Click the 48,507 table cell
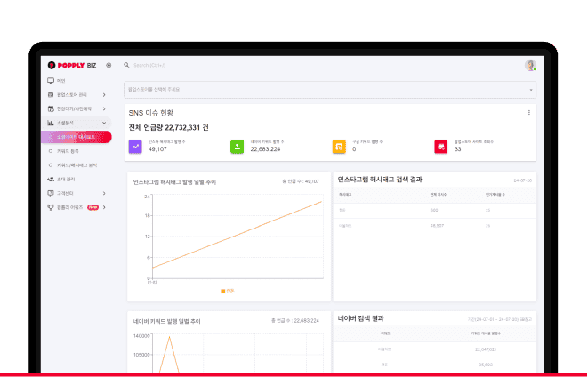Viewport: 588px width, 377px height. [437, 226]
